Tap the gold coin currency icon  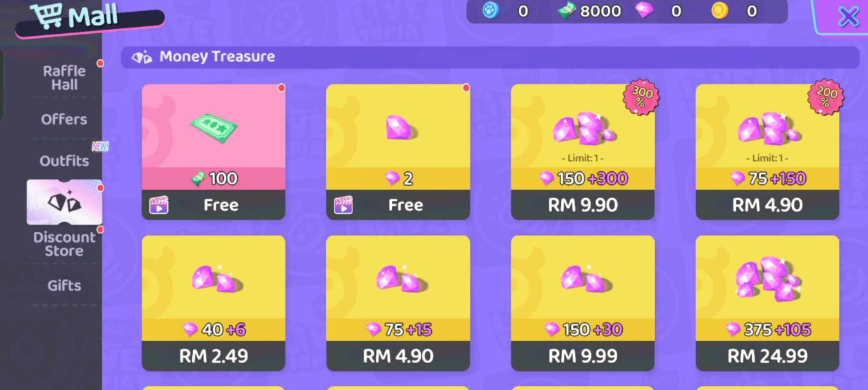719,11
